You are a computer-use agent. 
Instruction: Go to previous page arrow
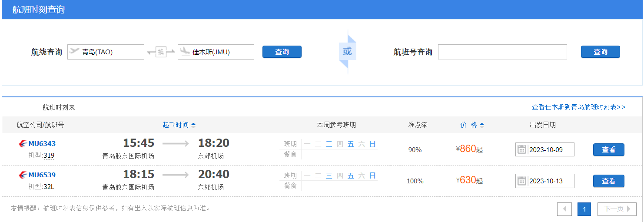coord(564,209)
